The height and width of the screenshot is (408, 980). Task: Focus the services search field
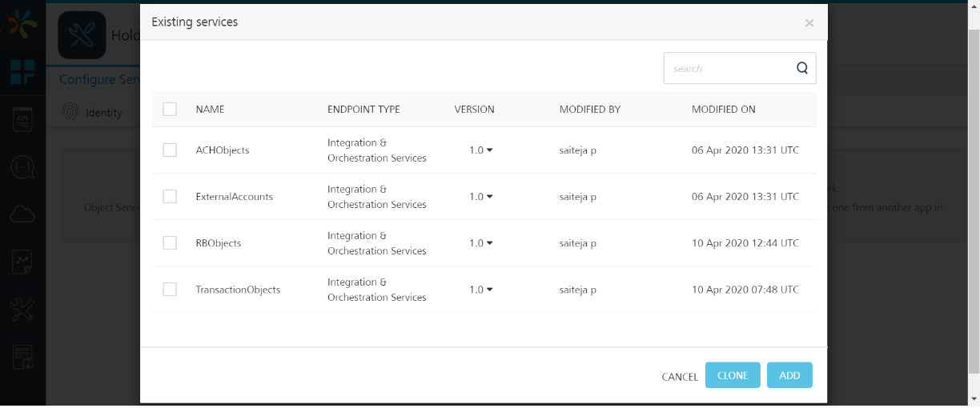coord(727,69)
